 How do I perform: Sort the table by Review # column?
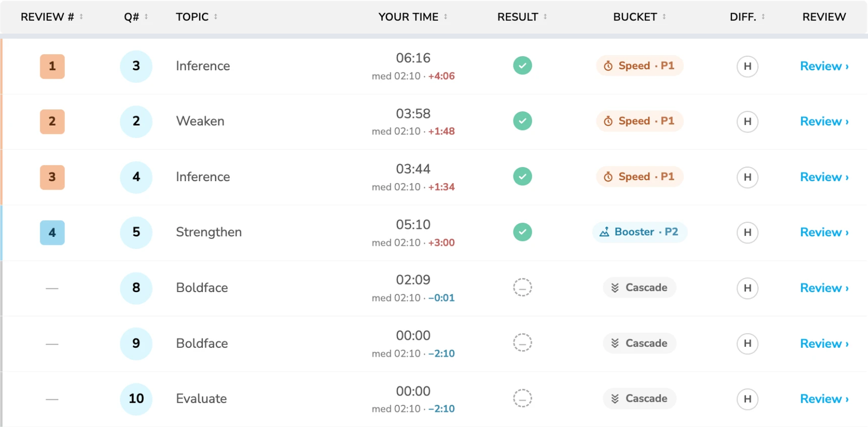click(x=52, y=17)
